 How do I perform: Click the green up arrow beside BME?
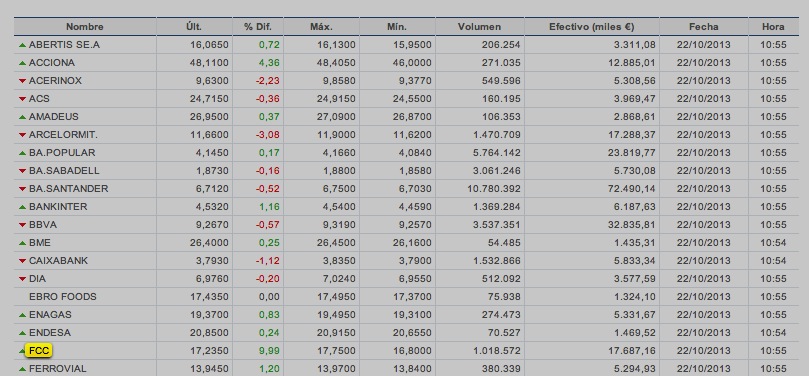pos(22,243)
